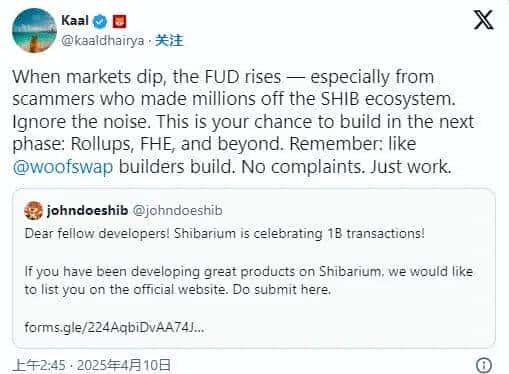The width and height of the screenshot is (509, 374).
Task: Open the info icon beside the timestamp
Action: click(484, 365)
